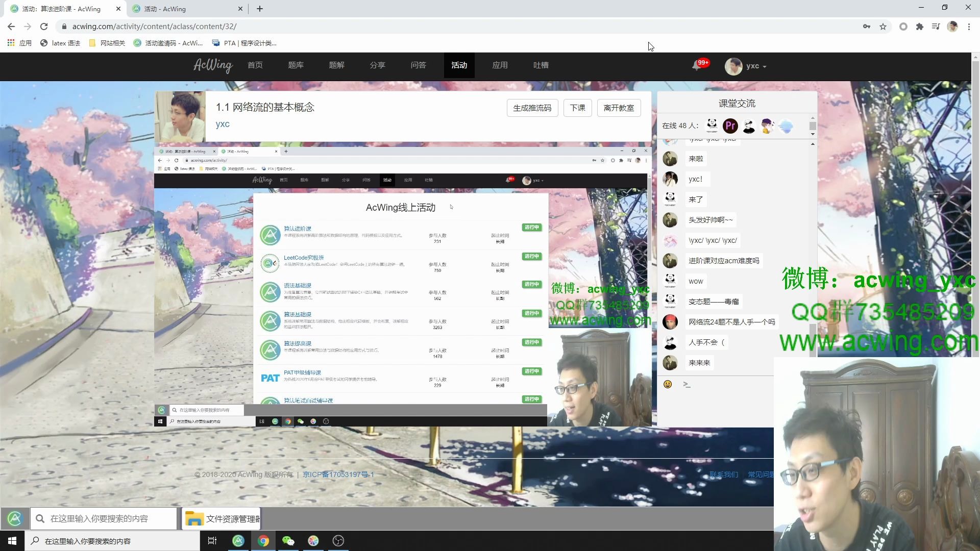
Task: Click teacher avatar thumbnail in header
Action: 180,116
